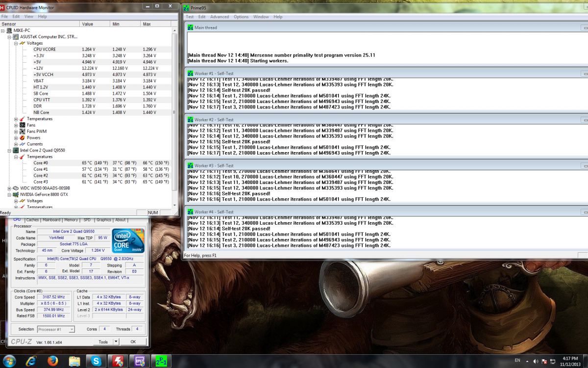Expand the Fans branch
The image size is (588, 368).
coord(16,125)
